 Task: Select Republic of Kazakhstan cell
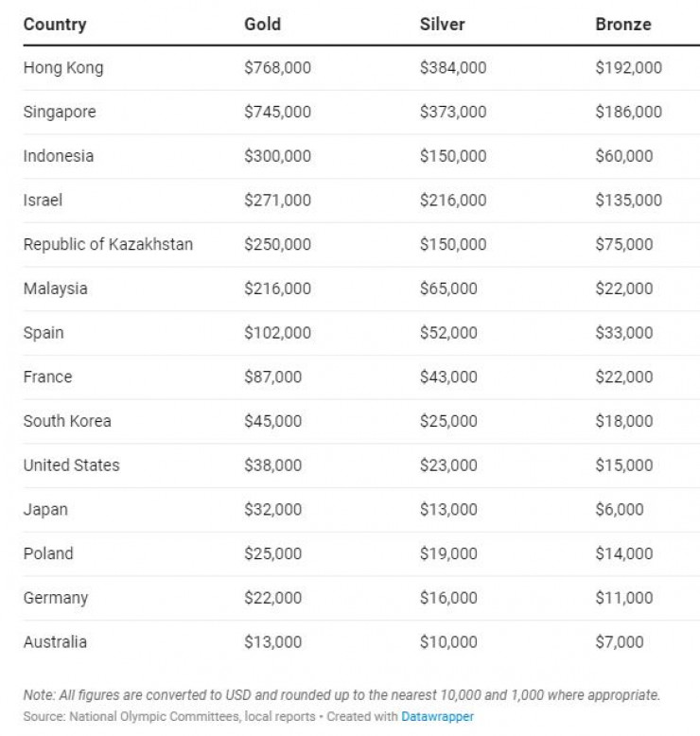108,244
